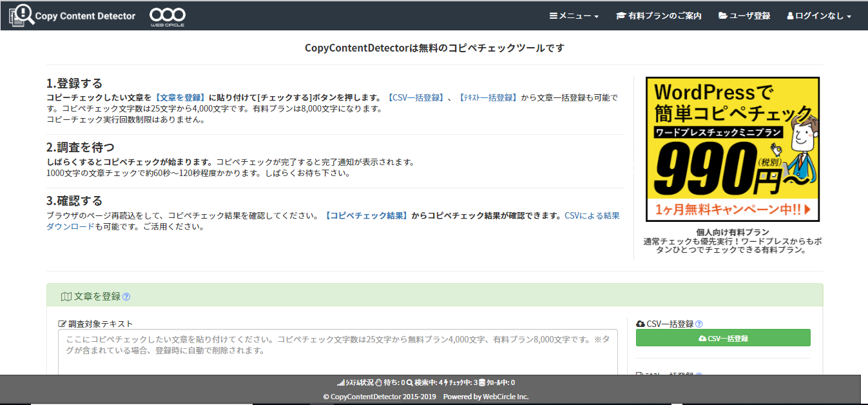The width and height of the screenshot is (868, 405).
Task: Open the 【CSV一括登録】 link in instructions
Action: (416, 97)
